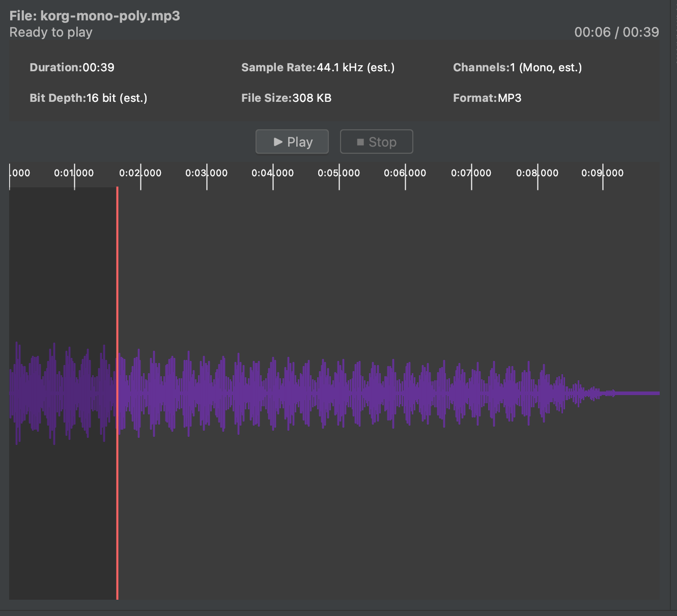Select the Channels 1 Mono info label
The height and width of the screenshot is (616, 677).
[517, 67]
